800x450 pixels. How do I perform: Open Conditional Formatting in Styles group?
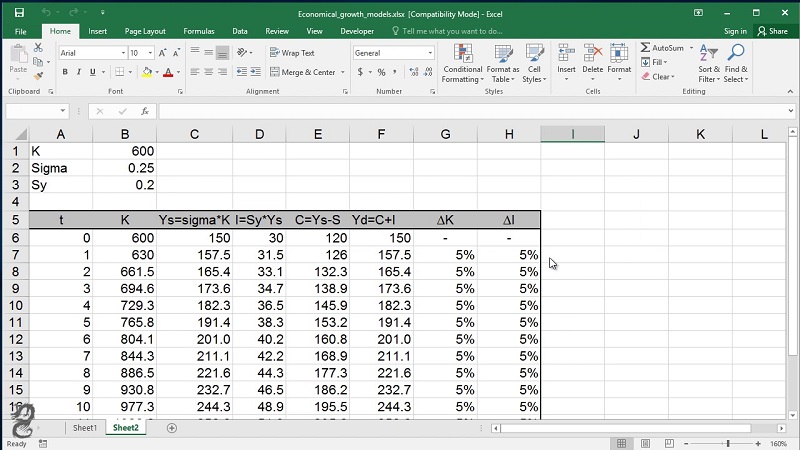click(462, 62)
